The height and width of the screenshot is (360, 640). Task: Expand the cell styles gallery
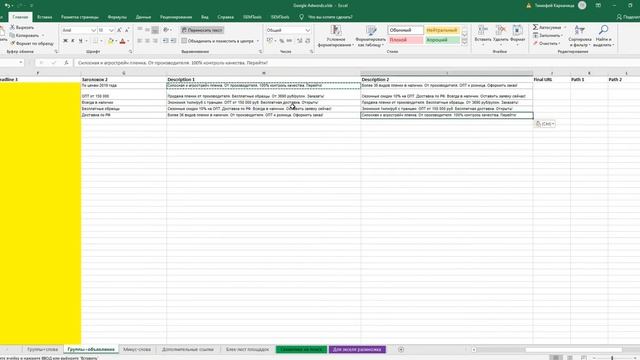[x=464, y=42]
